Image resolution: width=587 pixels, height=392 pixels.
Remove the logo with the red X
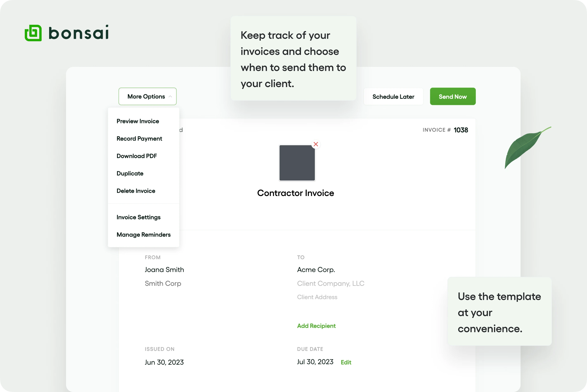click(x=316, y=144)
